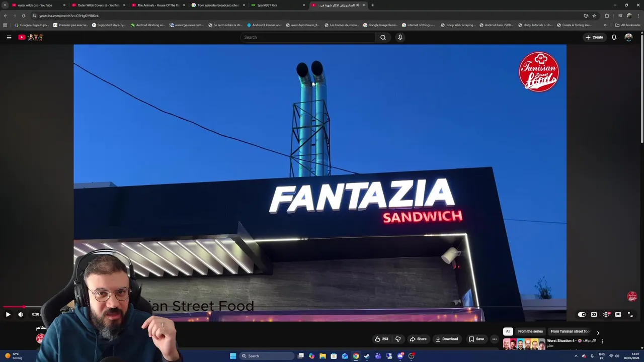Select the All filter chip
The width and height of the screenshot is (644, 362).
[x=508, y=331]
